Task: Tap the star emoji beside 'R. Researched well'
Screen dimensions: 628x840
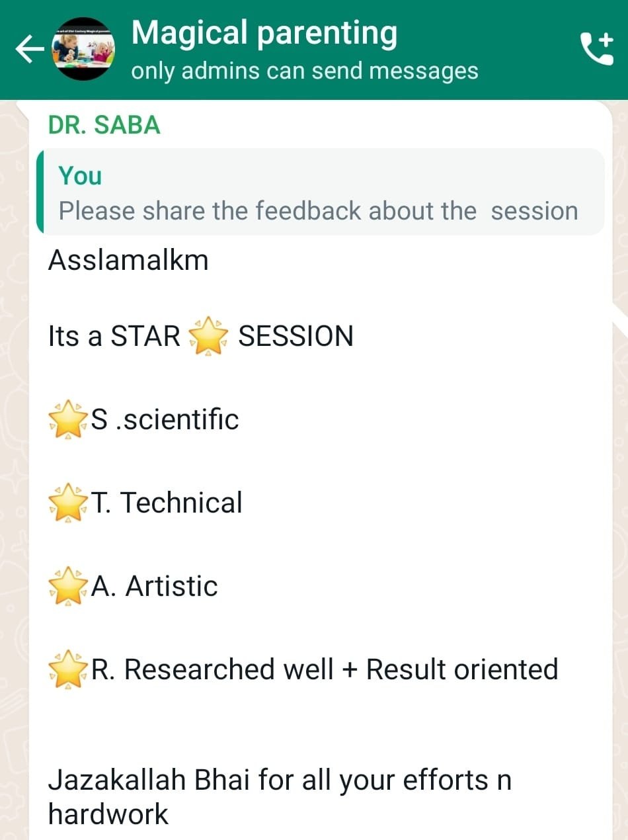Action: (68, 670)
